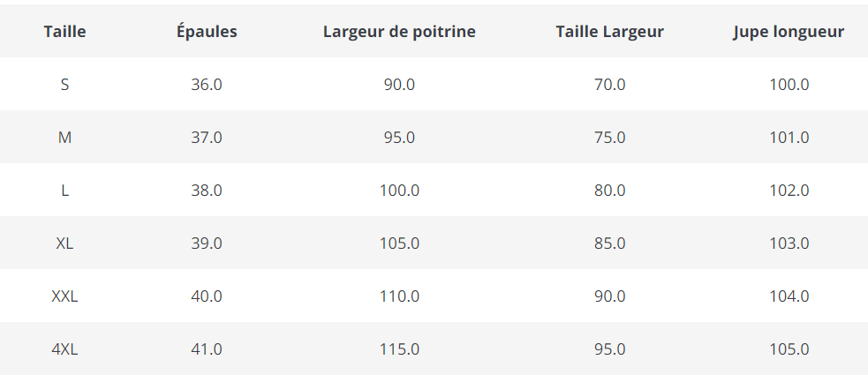
Task: Select the 4XL size cell
Action: pyautogui.click(x=64, y=349)
